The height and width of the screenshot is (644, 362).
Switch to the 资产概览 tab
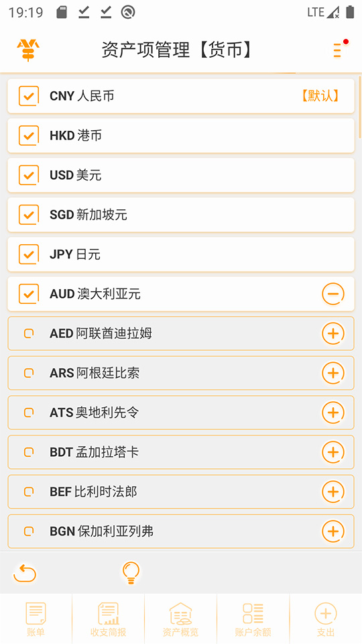click(180, 619)
